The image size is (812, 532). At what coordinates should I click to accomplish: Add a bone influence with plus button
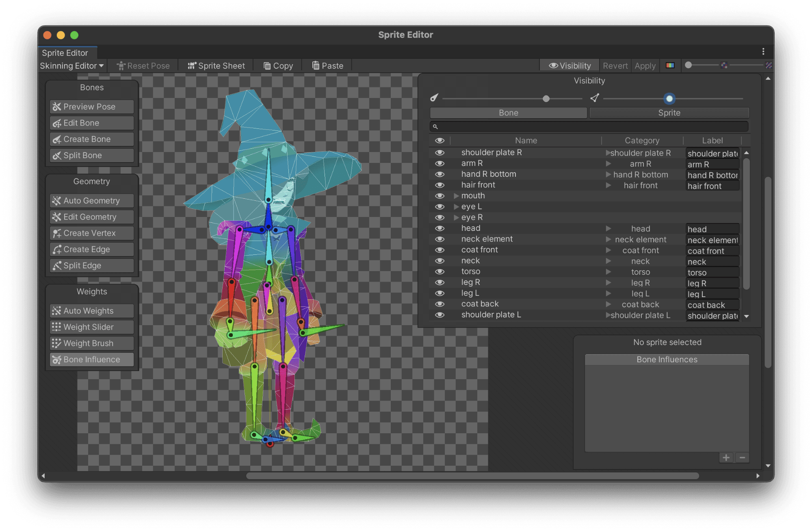coord(726,458)
